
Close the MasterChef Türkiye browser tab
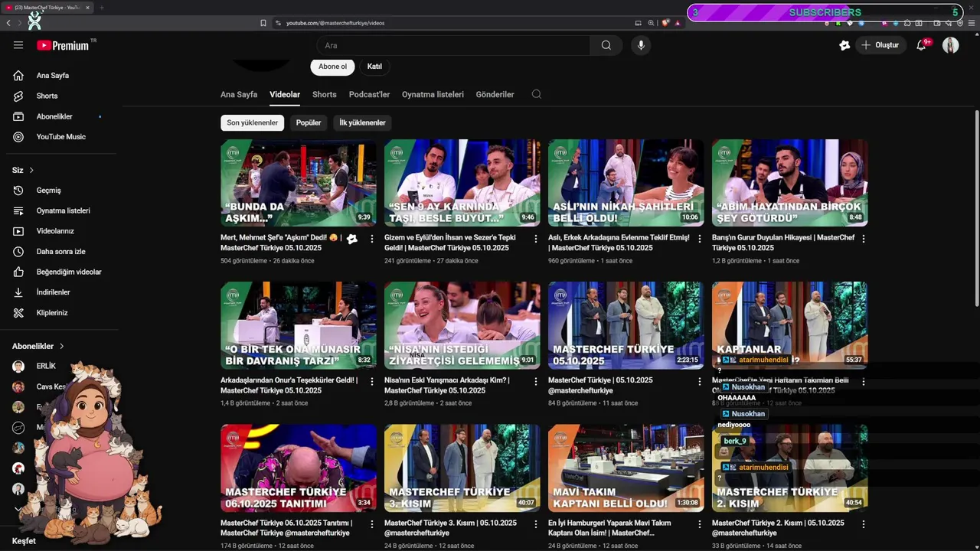(87, 8)
